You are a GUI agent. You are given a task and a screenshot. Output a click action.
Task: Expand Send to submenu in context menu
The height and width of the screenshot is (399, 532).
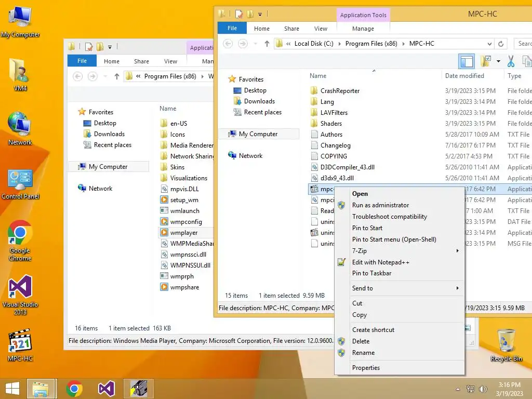457,288
